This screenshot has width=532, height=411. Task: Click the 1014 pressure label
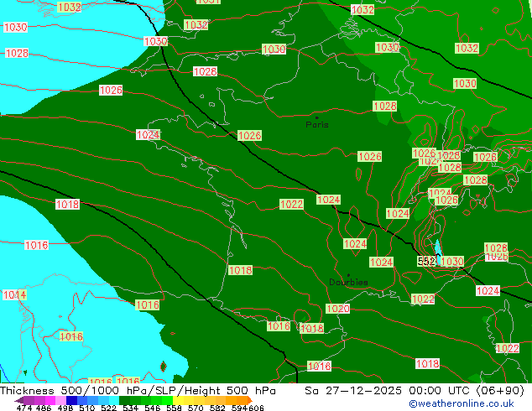coord(14,294)
